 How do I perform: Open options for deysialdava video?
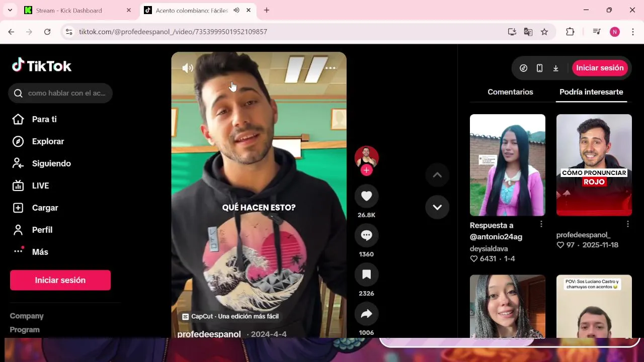click(x=541, y=224)
